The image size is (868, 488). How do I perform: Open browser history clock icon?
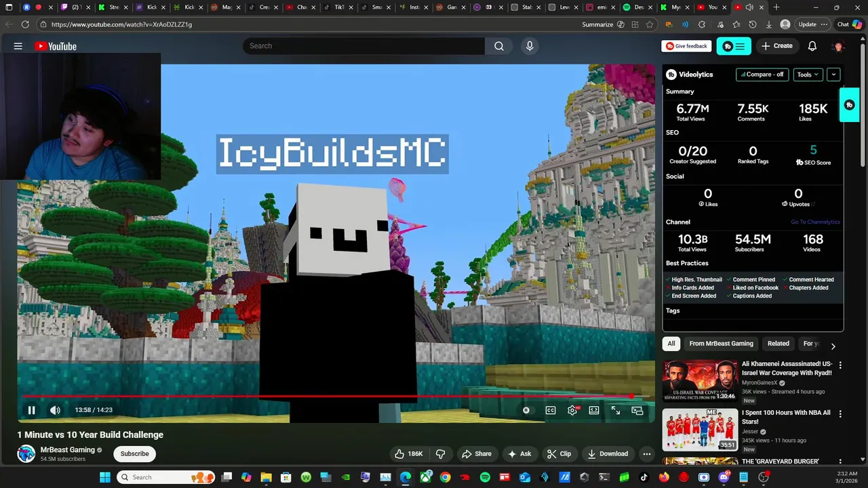coord(753,24)
